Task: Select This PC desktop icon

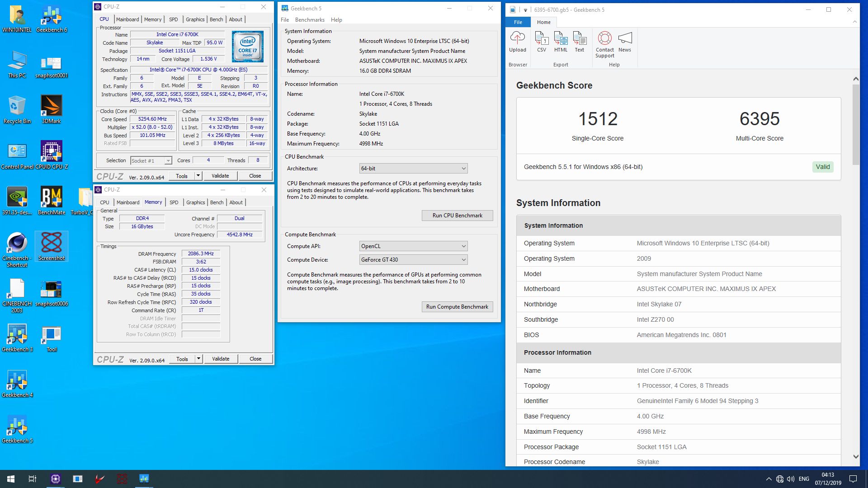Action: [x=17, y=65]
